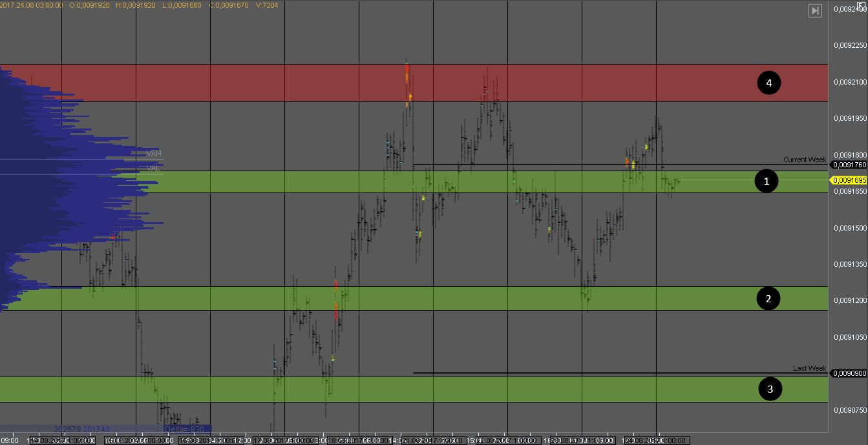
Task: Select the black circle marker numbered 3
Action: click(769, 389)
